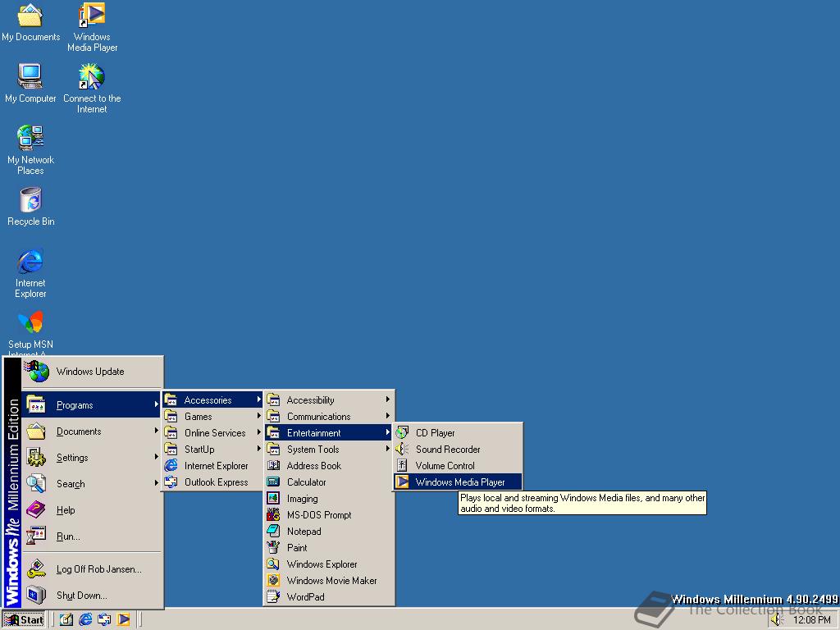Open Windows Explorer from Accessories
The width and height of the screenshot is (840, 630).
pyautogui.click(x=329, y=564)
